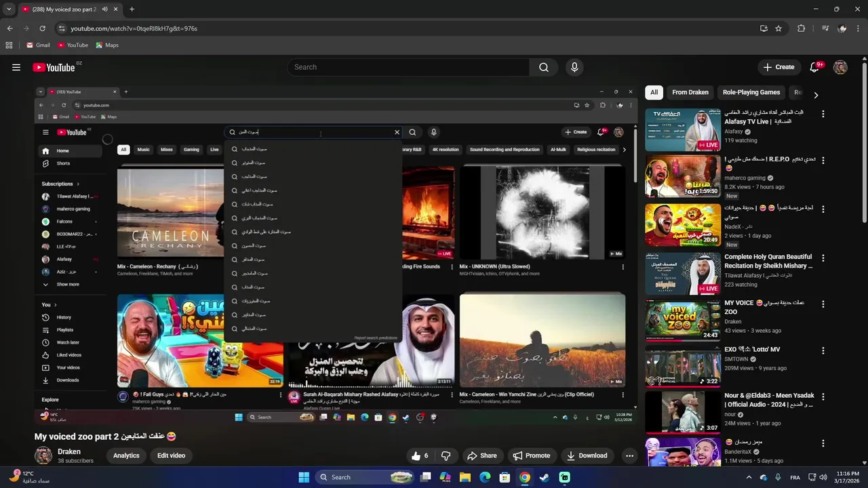The height and width of the screenshot is (488, 868).
Task: Show more filter chips with right arrow
Action: tap(816, 95)
